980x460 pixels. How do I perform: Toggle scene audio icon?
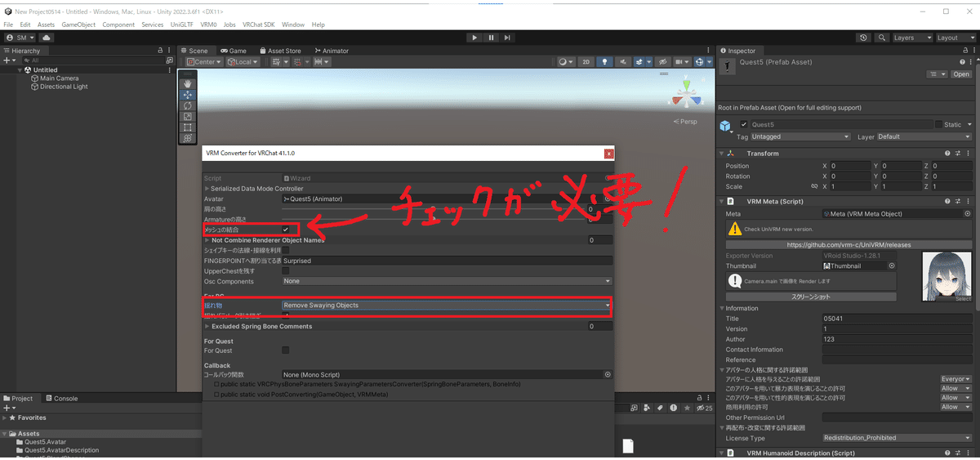pos(623,62)
